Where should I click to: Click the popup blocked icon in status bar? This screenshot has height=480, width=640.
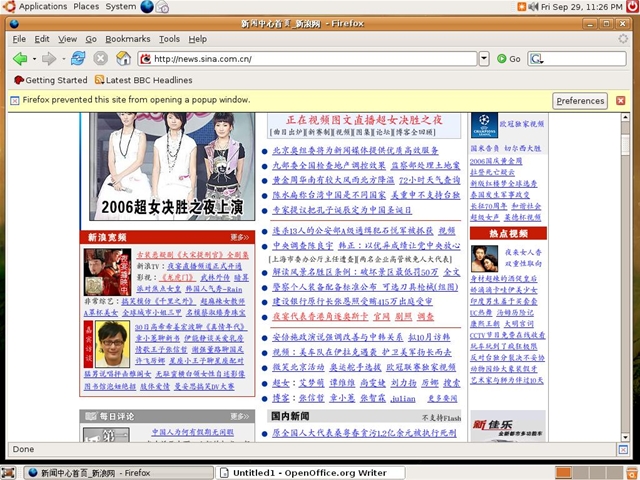coord(623,449)
